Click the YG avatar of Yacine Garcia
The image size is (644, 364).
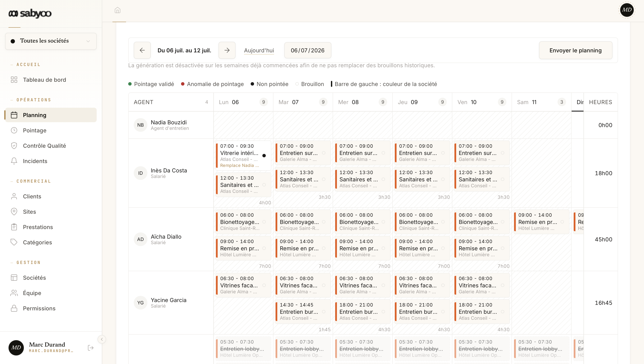(141, 303)
